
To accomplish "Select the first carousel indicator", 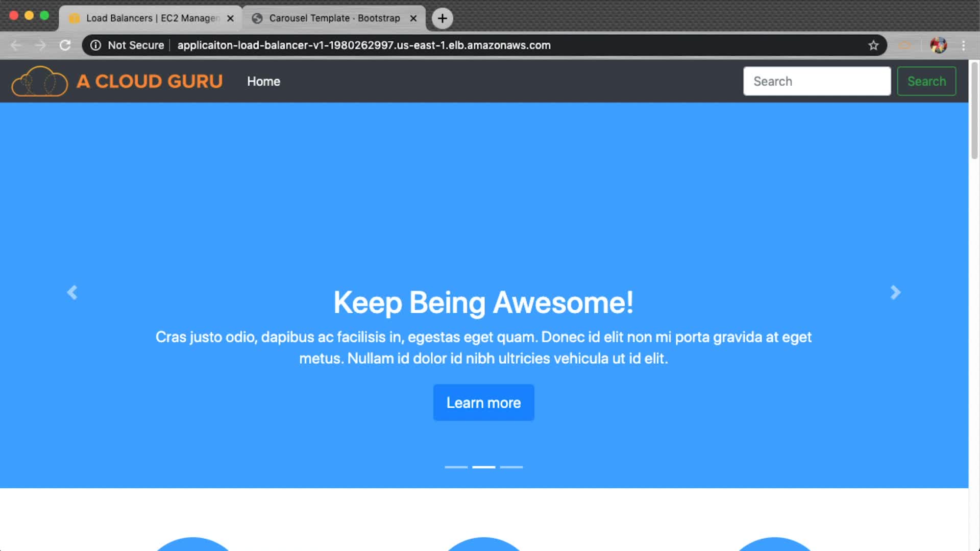I will coord(456,467).
